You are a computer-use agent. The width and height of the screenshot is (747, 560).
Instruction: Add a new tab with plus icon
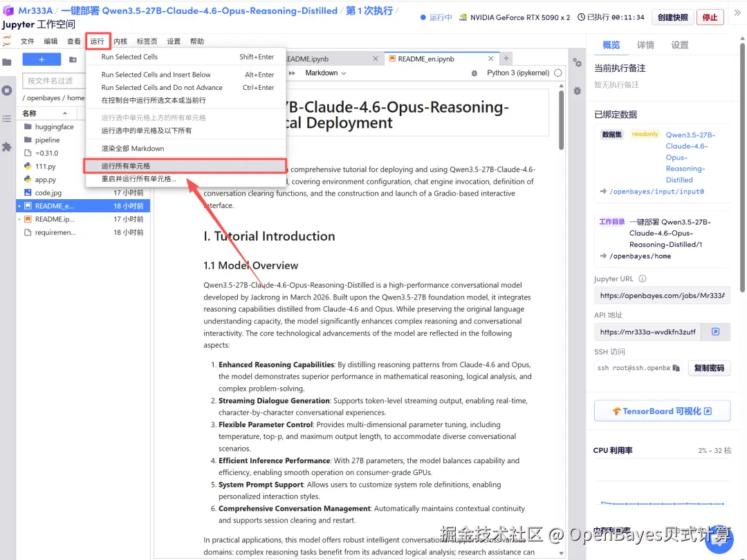pos(506,58)
